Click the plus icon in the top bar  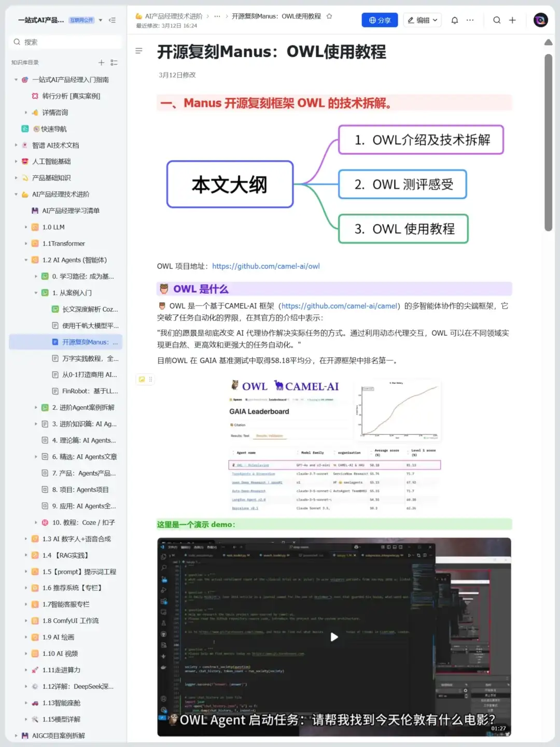tap(512, 20)
